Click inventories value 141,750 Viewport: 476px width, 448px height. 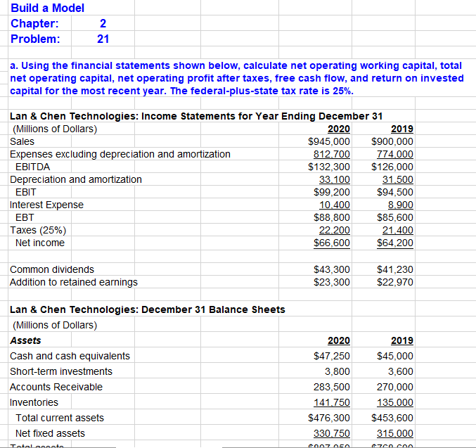[x=331, y=402]
